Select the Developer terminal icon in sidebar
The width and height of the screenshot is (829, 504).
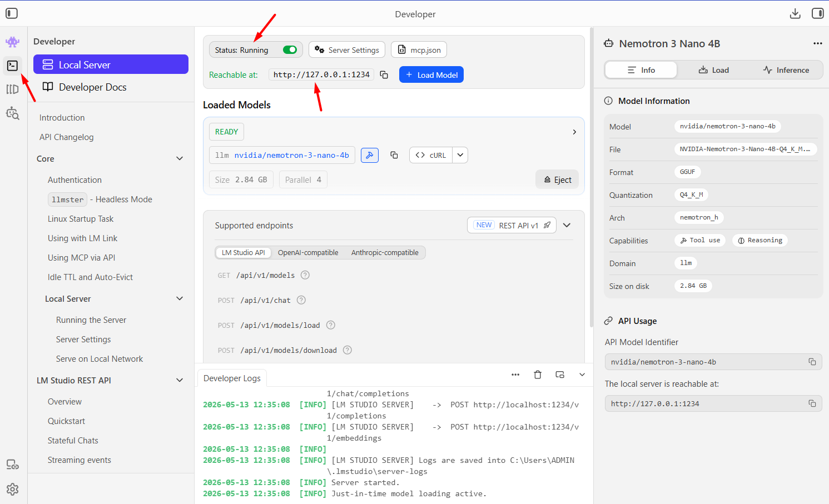pyautogui.click(x=12, y=66)
